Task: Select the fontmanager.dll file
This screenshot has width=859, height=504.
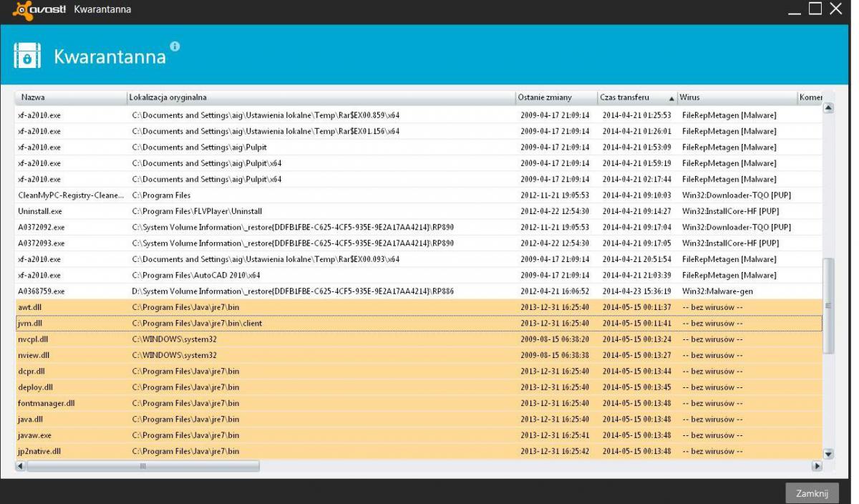Action: coord(419,403)
